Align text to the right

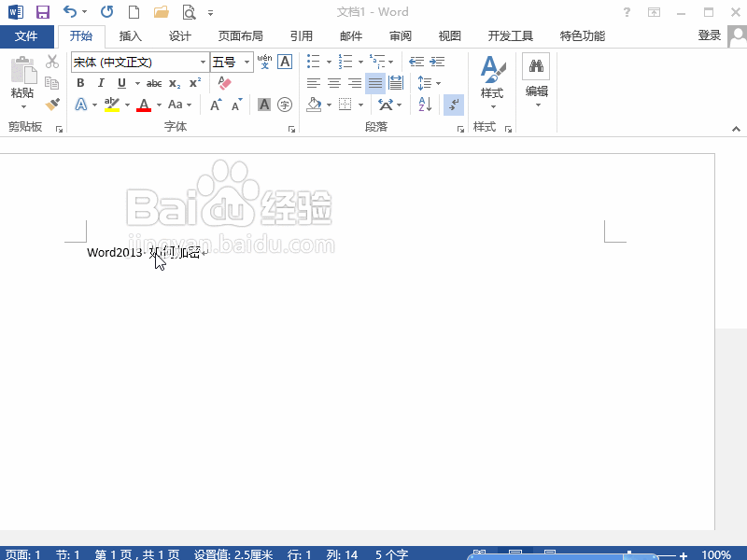pyautogui.click(x=355, y=83)
